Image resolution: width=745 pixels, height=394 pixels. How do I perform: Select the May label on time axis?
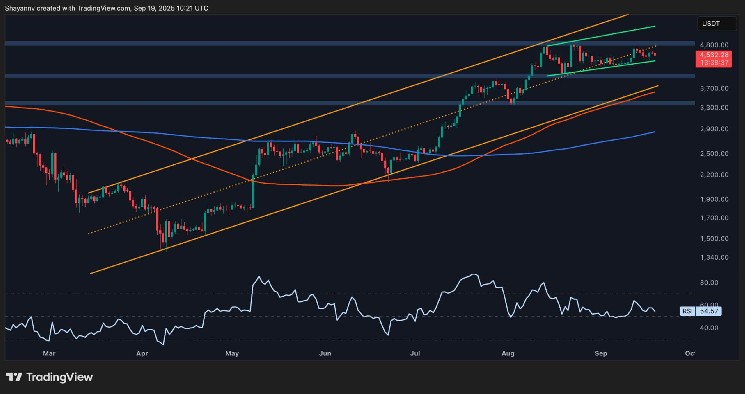(x=232, y=353)
